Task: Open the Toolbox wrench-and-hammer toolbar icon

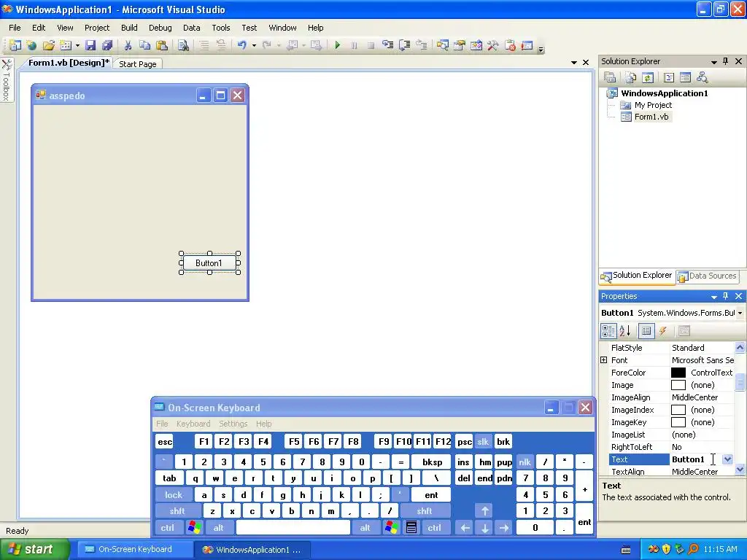Action: (492, 45)
